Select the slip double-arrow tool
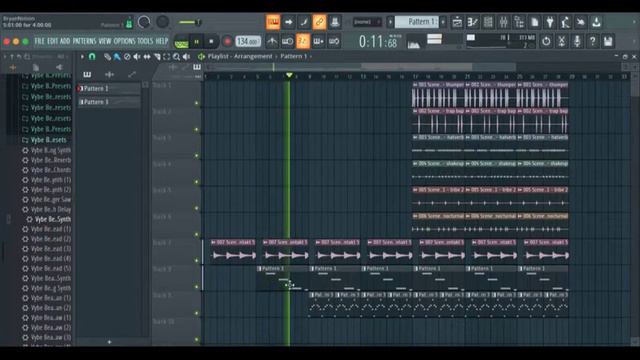This screenshot has height=360, width=640. click(147, 57)
